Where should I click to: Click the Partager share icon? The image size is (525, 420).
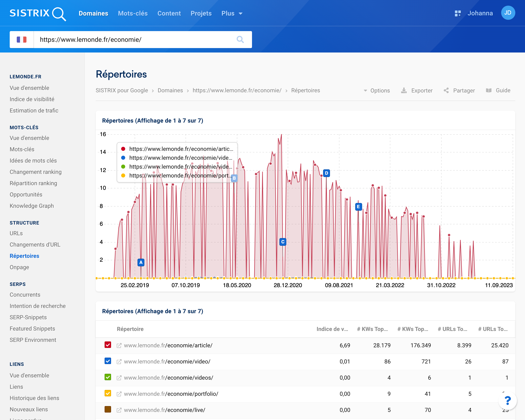[x=446, y=91]
